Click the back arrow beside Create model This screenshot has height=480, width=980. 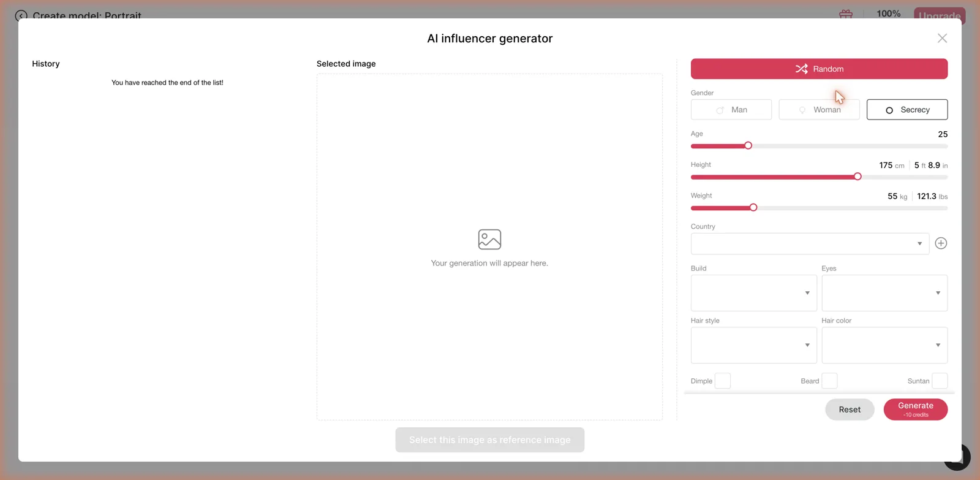(21, 16)
